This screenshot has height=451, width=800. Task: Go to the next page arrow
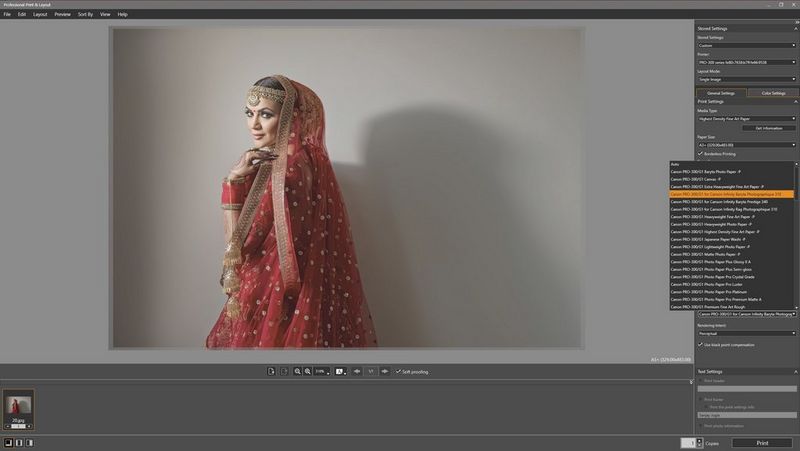pos(385,371)
